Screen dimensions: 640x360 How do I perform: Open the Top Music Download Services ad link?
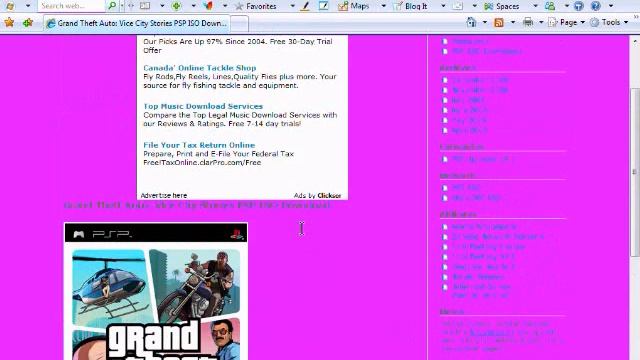point(203,106)
